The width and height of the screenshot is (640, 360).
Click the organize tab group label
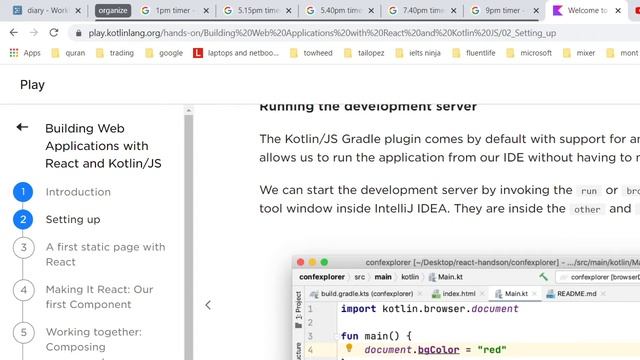pyautogui.click(x=113, y=11)
